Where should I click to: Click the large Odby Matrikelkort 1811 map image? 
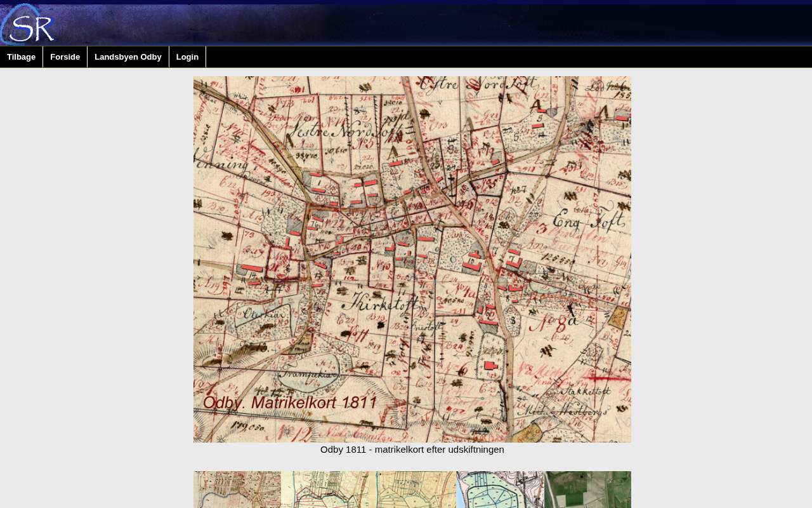point(412,259)
